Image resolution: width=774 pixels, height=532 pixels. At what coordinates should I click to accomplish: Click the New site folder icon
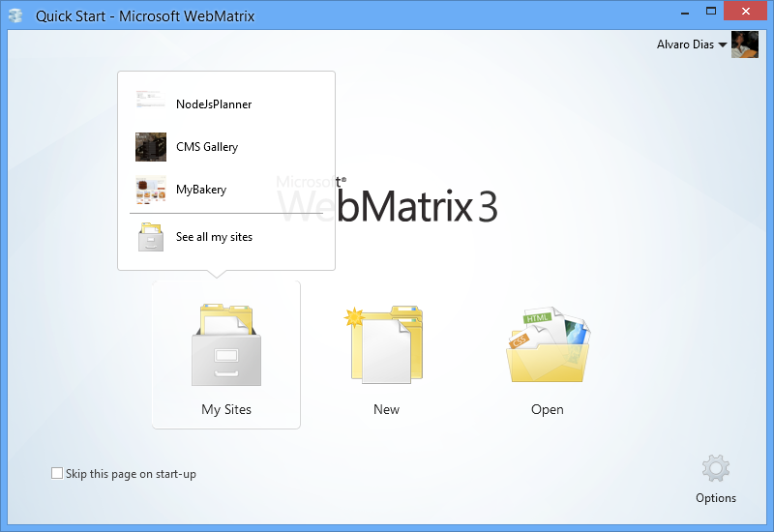point(383,345)
